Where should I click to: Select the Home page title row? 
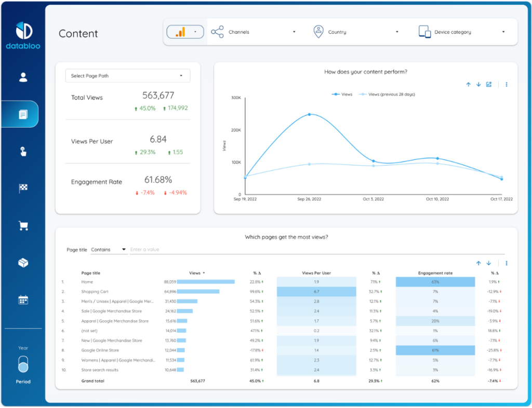(x=87, y=282)
